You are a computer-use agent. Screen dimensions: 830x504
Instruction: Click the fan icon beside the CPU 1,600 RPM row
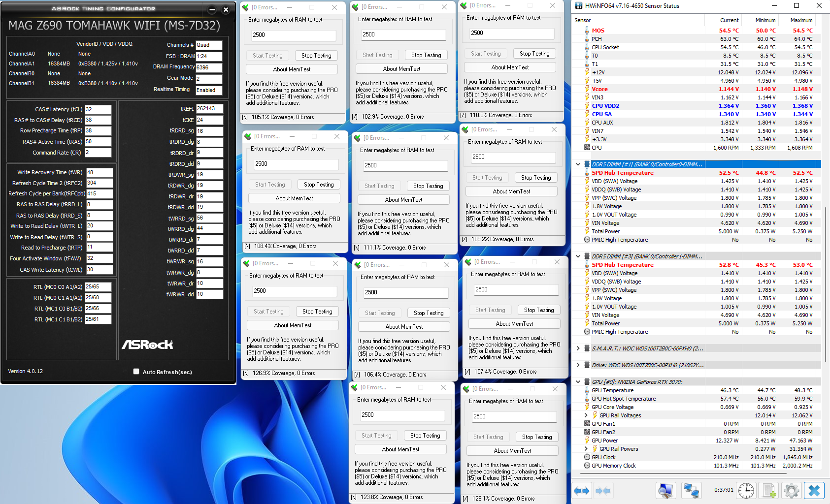pos(587,148)
